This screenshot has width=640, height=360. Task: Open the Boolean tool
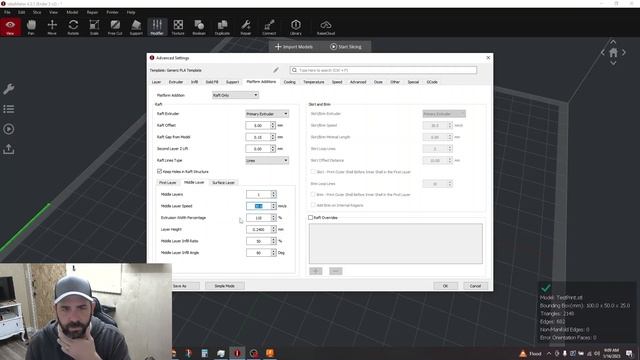[x=199, y=27]
